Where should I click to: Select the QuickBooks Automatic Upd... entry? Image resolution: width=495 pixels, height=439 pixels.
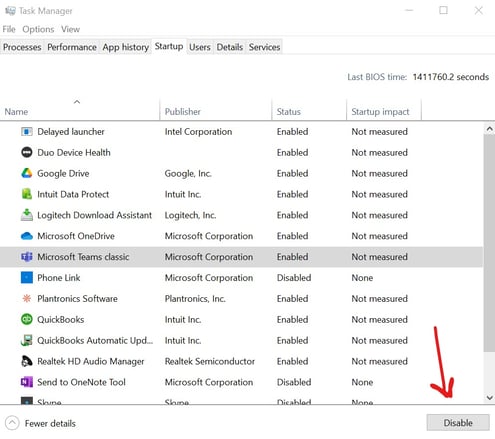95,340
